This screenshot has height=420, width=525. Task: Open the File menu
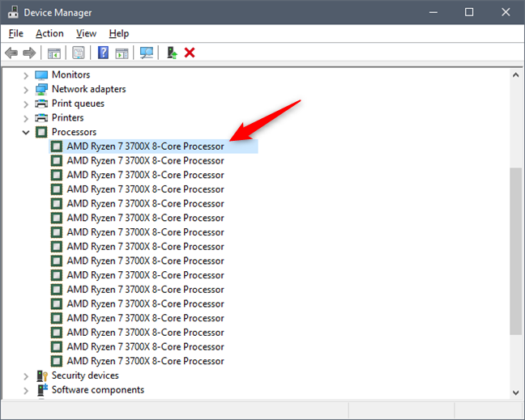coord(15,33)
